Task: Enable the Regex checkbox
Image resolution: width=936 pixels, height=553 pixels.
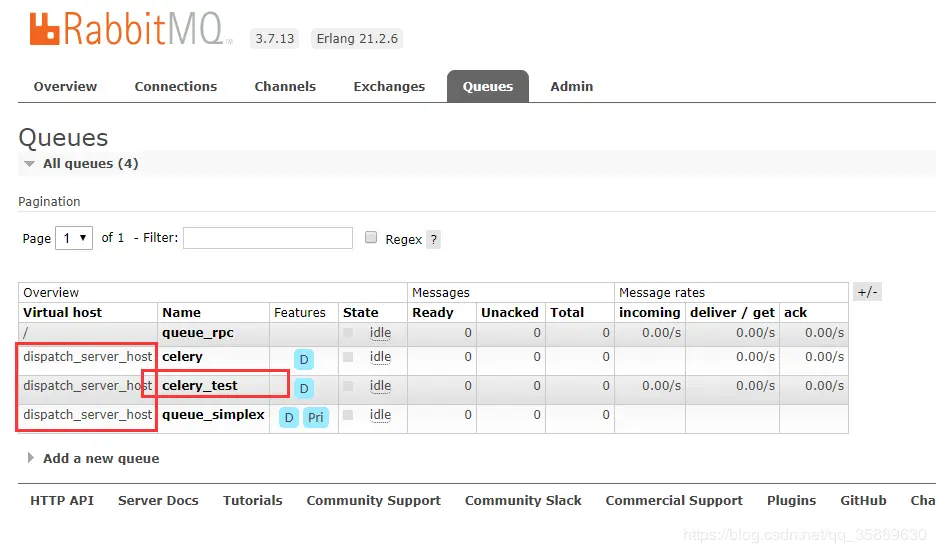Action: click(371, 237)
